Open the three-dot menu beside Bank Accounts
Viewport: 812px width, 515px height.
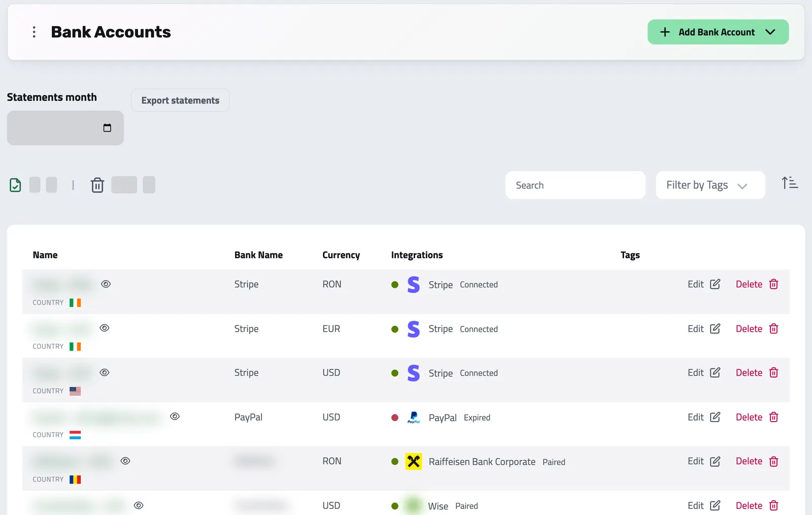pyautogui.click(x=34, y=32)
